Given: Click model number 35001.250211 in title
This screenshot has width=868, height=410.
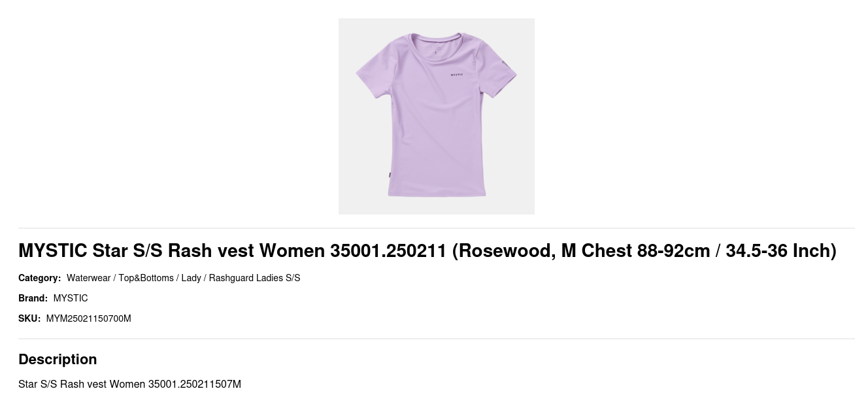Looking at the screenshot, I should (388, 250).
